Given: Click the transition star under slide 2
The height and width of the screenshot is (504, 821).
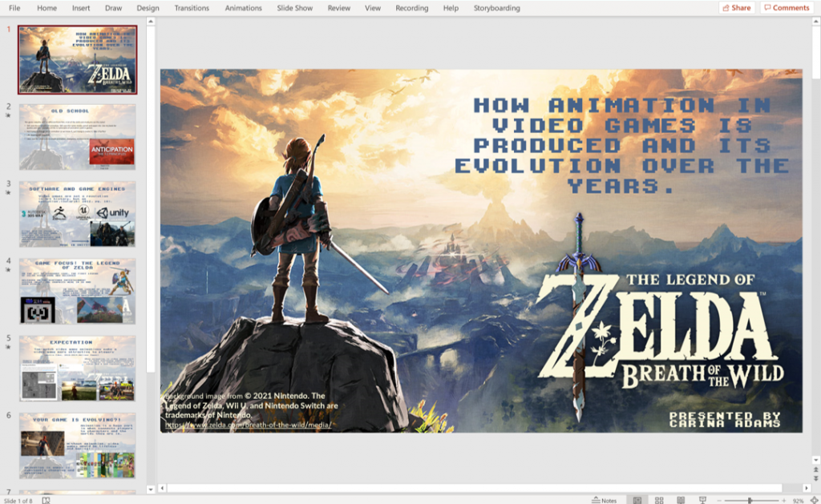Looking at the screenshot, I should tap(8, 115).
